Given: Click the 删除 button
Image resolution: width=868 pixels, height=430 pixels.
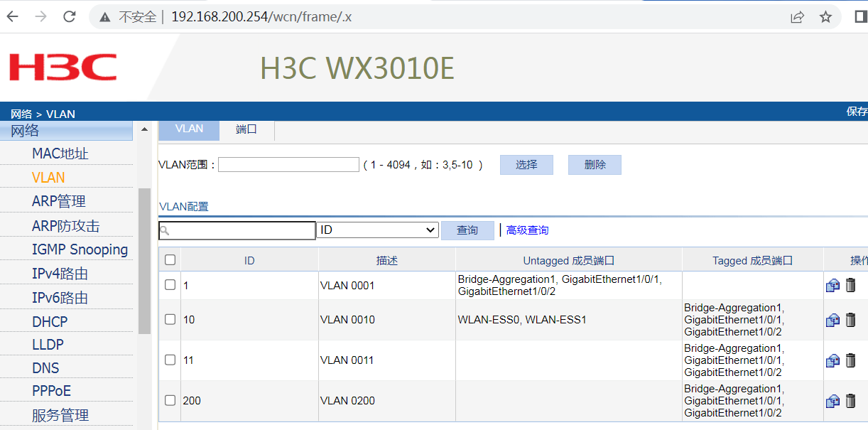Looking at the screenshot, I should click(595, 165).
